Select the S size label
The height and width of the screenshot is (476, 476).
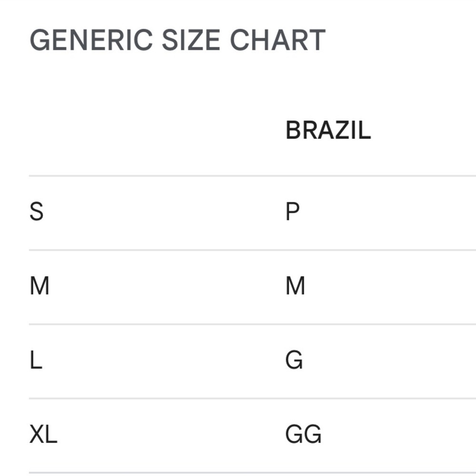tap(37, 212)
